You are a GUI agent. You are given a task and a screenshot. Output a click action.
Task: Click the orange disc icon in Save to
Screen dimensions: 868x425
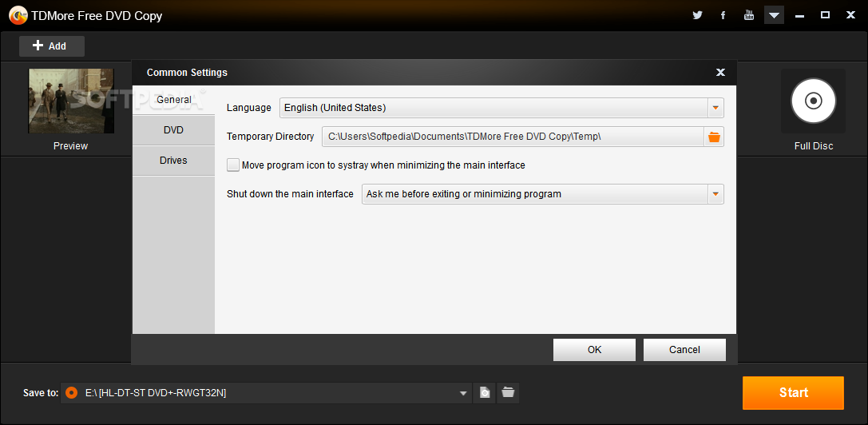(71, 393)
